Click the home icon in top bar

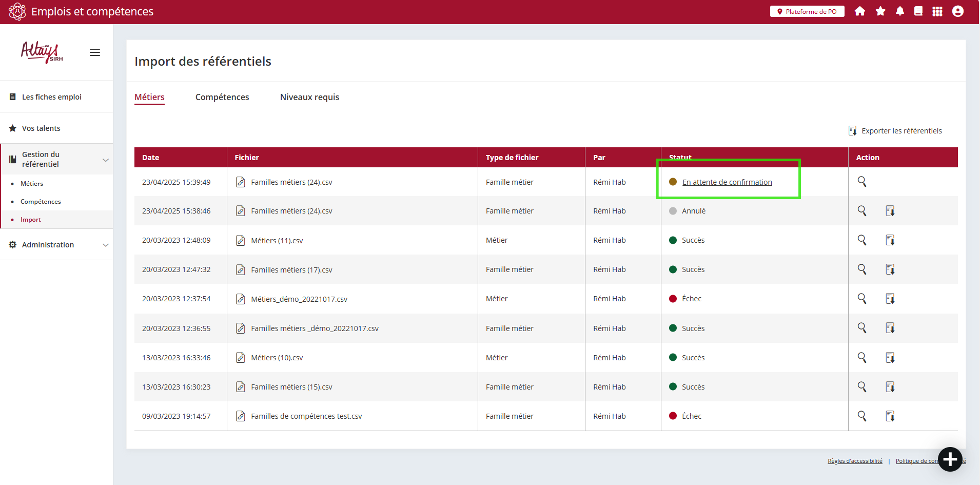coord(860,11)
